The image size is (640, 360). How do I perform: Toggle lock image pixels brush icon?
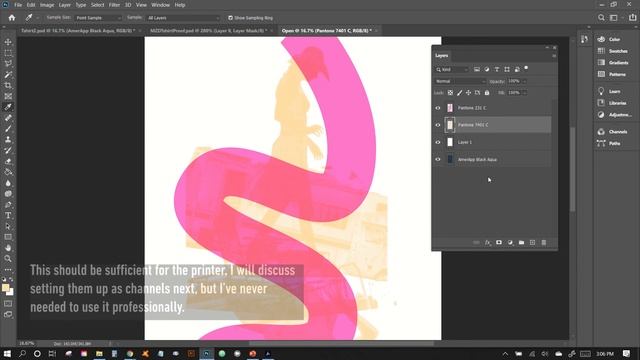coord(460,93)
